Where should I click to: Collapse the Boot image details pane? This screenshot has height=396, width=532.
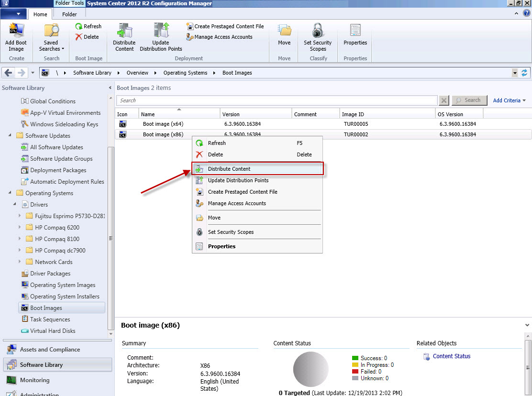pyautogui.click(x=527, y=325)
